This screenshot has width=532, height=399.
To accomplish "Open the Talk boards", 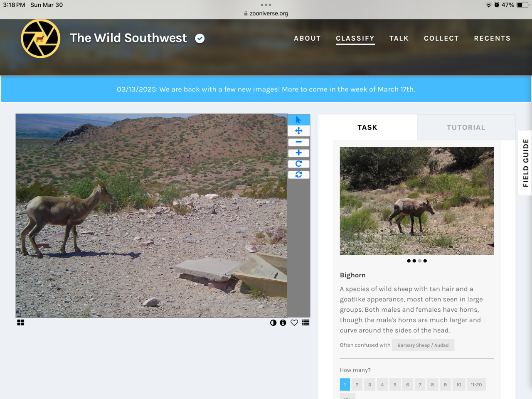I will coord(399,38).
